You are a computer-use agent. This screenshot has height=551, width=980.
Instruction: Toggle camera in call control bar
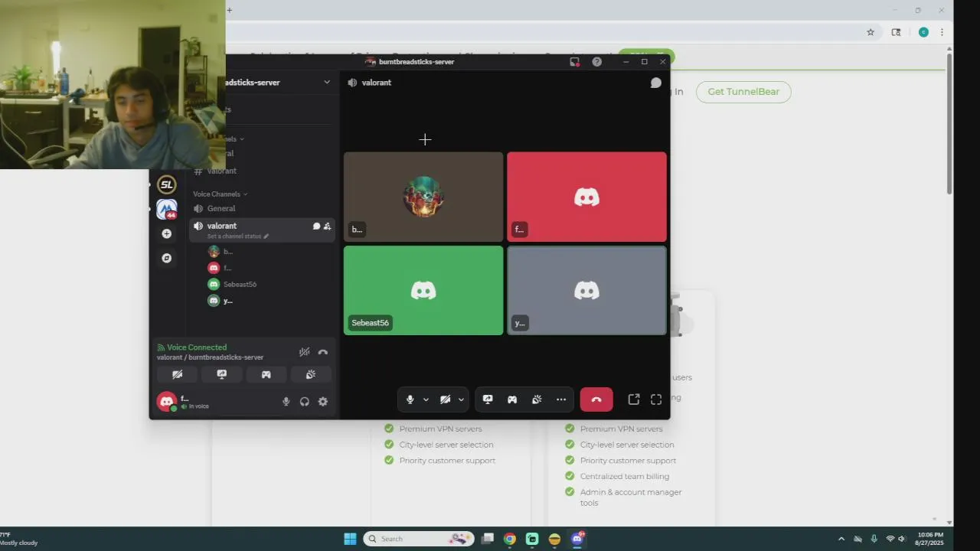click(445, 399)
